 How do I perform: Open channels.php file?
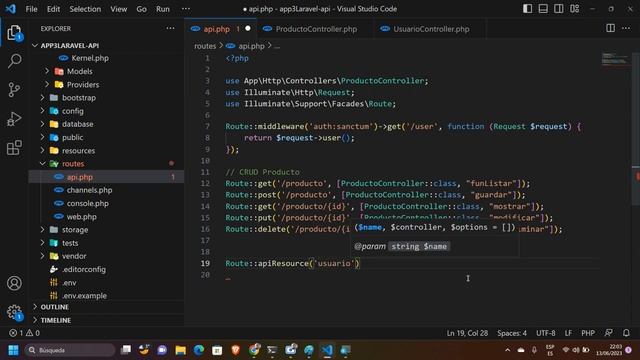(x=89, y=190)
